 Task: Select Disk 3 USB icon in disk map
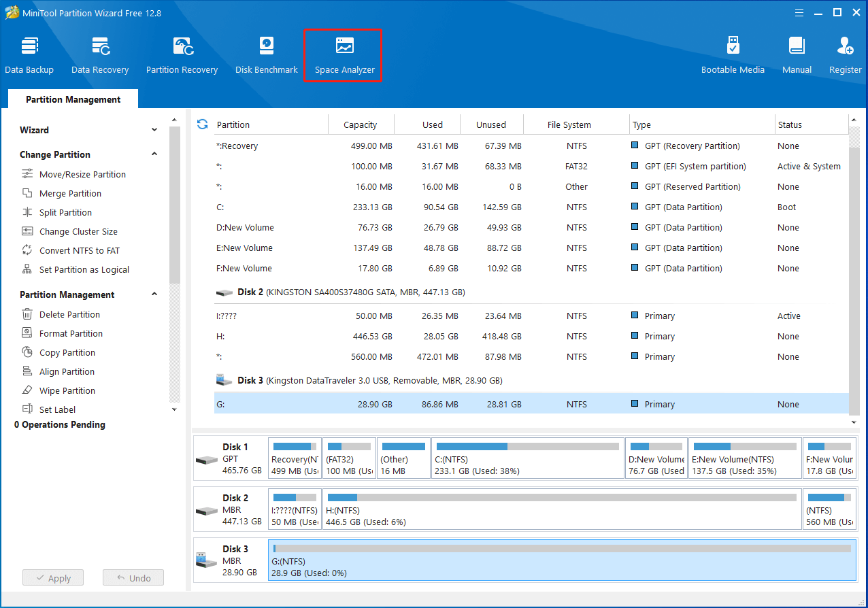coord(207,561)
